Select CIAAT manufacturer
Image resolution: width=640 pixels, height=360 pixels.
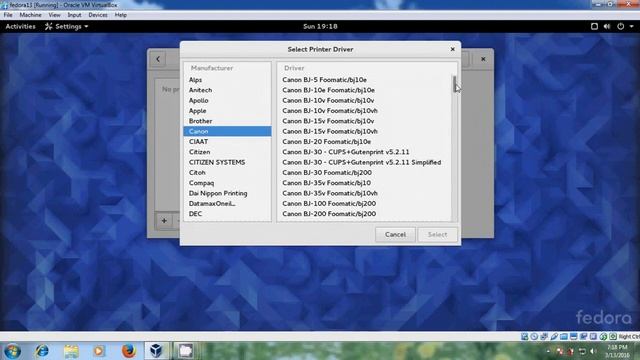pos(227,142)
